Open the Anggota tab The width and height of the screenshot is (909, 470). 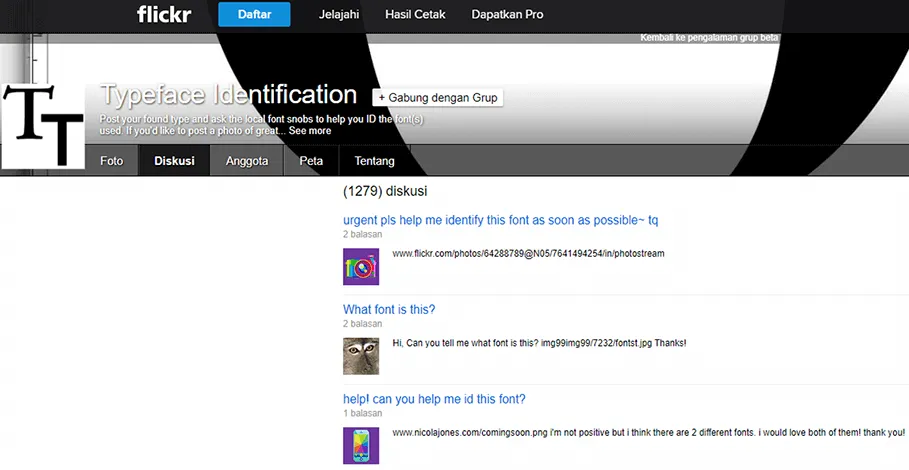pos(247,161)
